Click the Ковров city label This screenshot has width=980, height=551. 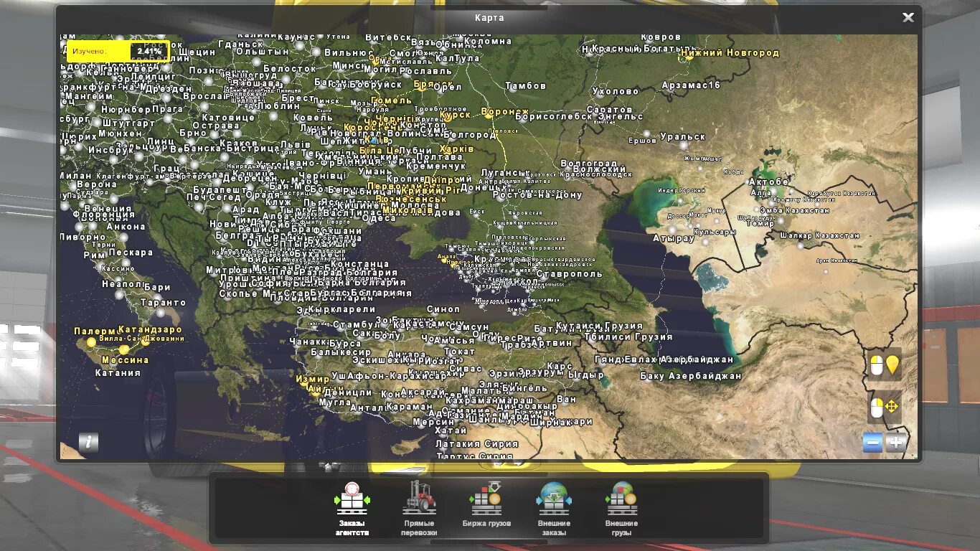click(x=661, y=37)
